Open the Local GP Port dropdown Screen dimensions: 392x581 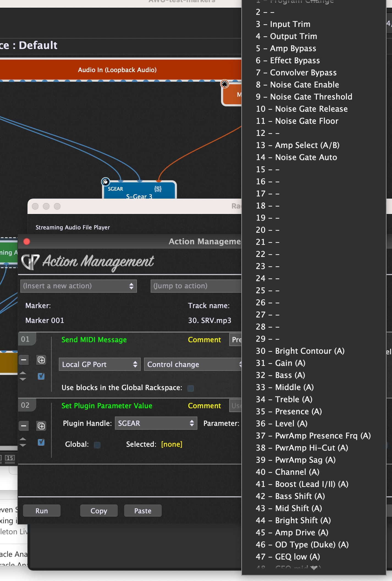coord(100,364)
